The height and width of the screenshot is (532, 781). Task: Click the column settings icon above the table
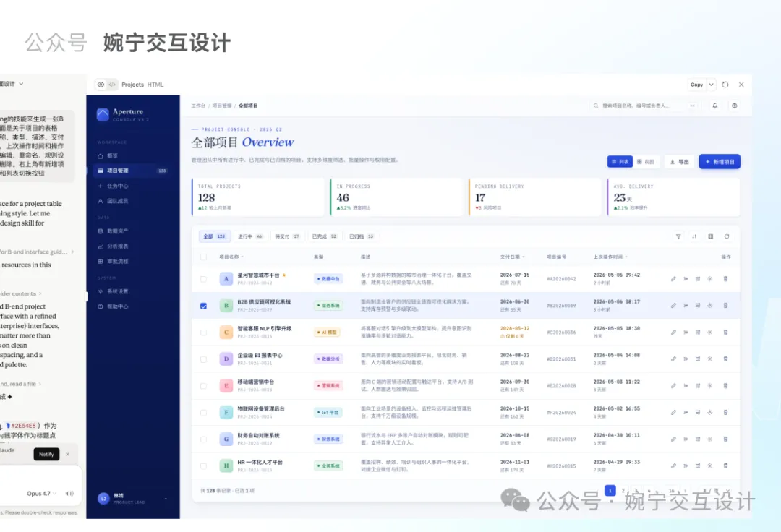click(x=711, y=236)
